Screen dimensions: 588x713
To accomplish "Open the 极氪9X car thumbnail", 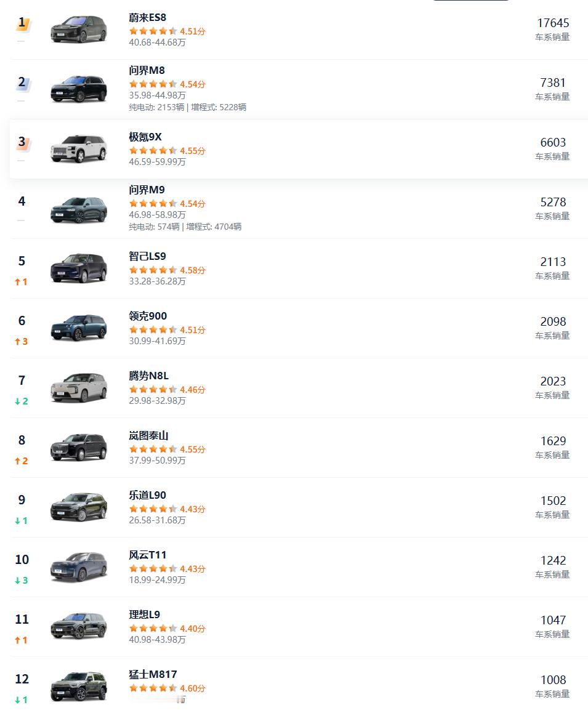I will (79, 149).
